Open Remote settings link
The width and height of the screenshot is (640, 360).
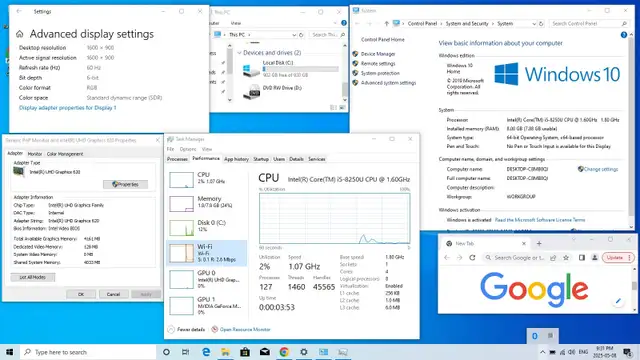pos(378,64)
